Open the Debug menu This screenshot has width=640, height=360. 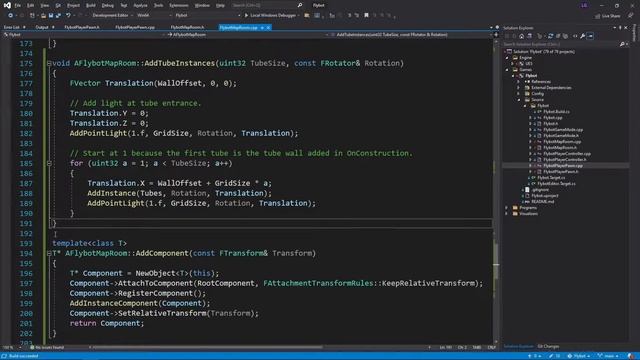pyautogui.click(x=108, y=5)
